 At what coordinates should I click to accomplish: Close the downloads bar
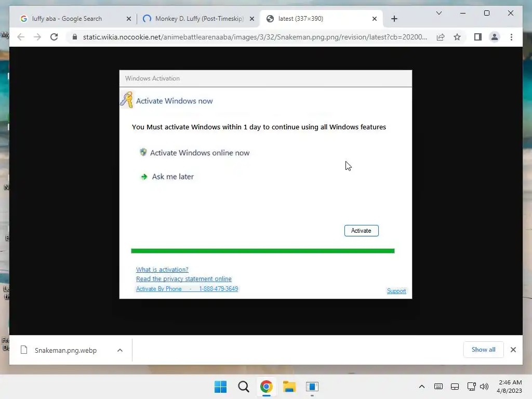[x=513, y=350]
